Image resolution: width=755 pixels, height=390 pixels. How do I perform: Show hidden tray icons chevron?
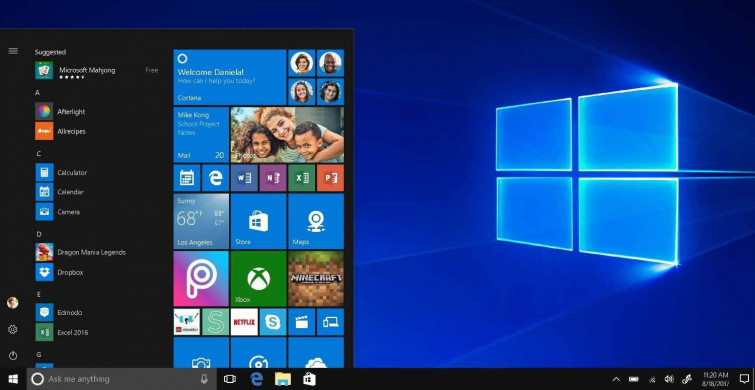(x=616, y=379)
